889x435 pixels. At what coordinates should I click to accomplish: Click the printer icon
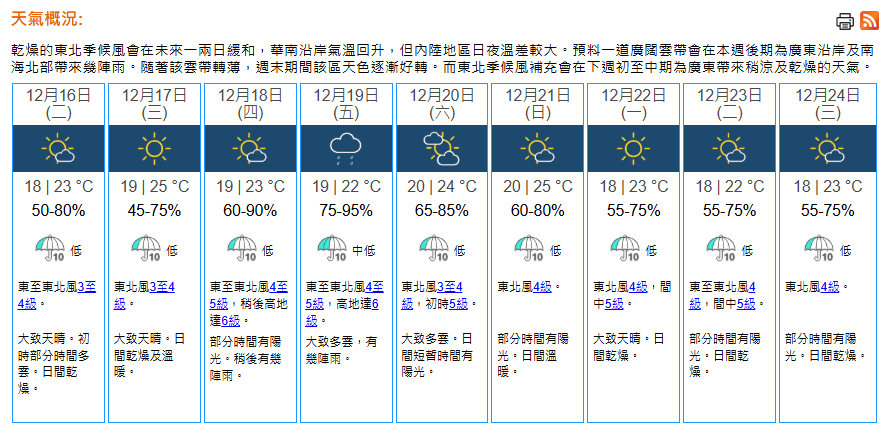point(845,21)
